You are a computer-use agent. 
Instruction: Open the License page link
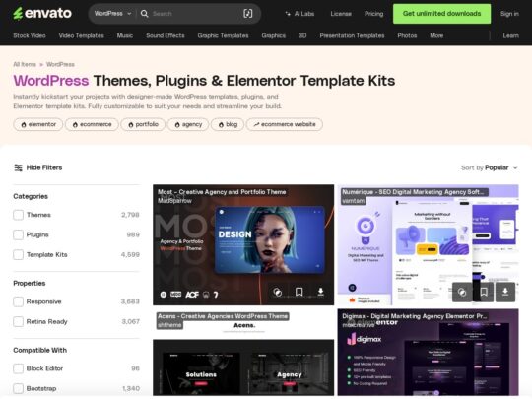[x=341, y=14]
